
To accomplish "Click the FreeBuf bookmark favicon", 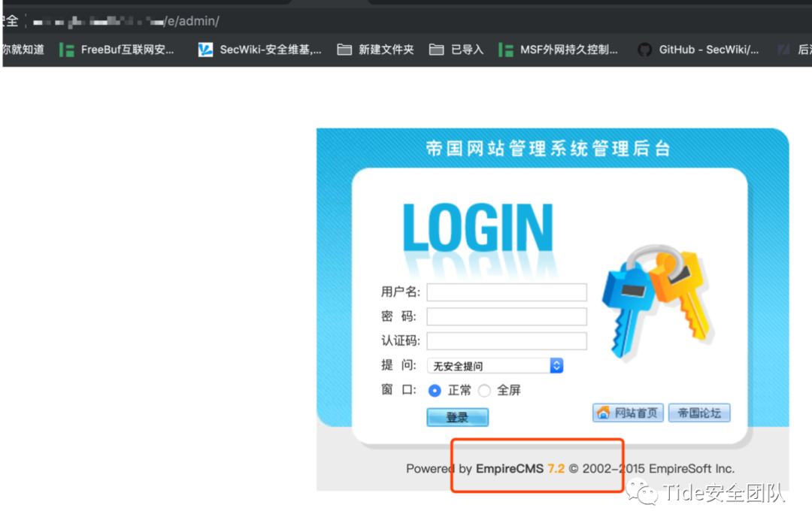I will coord(67,50).
